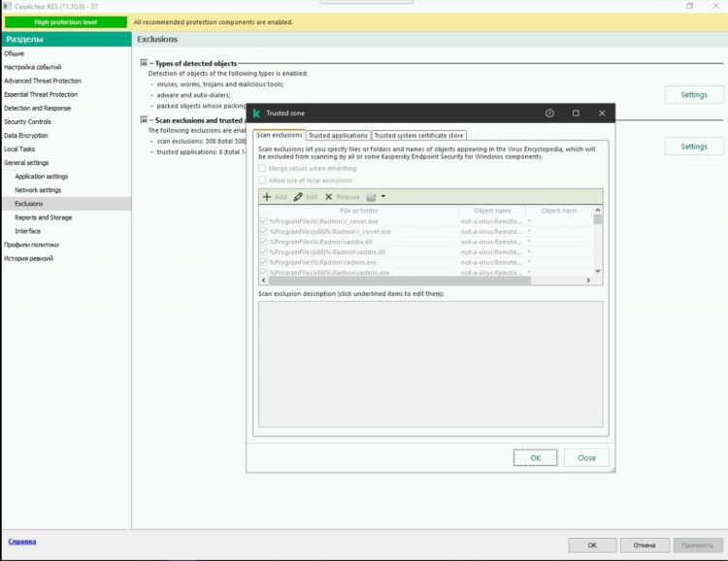
Task: Maximize the Trusted zone dialog
Action: pyautogui.click(x=576, y=114)
